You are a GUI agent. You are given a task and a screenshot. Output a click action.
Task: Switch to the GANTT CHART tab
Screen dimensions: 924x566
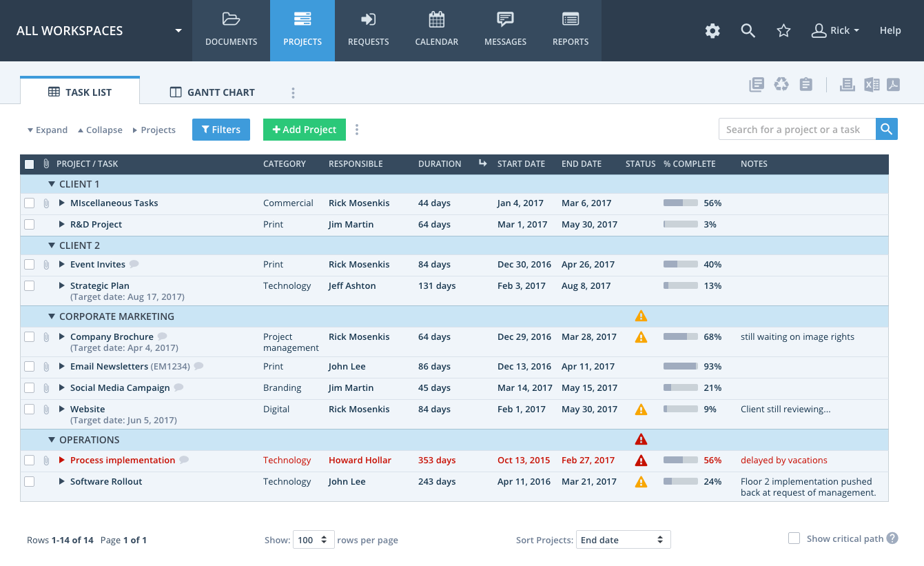coord(212,92)
